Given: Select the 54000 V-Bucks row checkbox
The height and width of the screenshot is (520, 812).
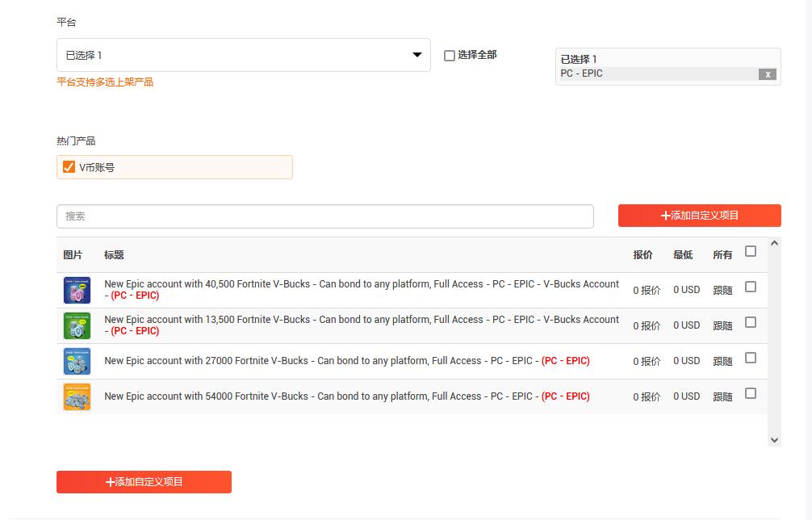Looking at the screenshot, I should click(751, 393).
